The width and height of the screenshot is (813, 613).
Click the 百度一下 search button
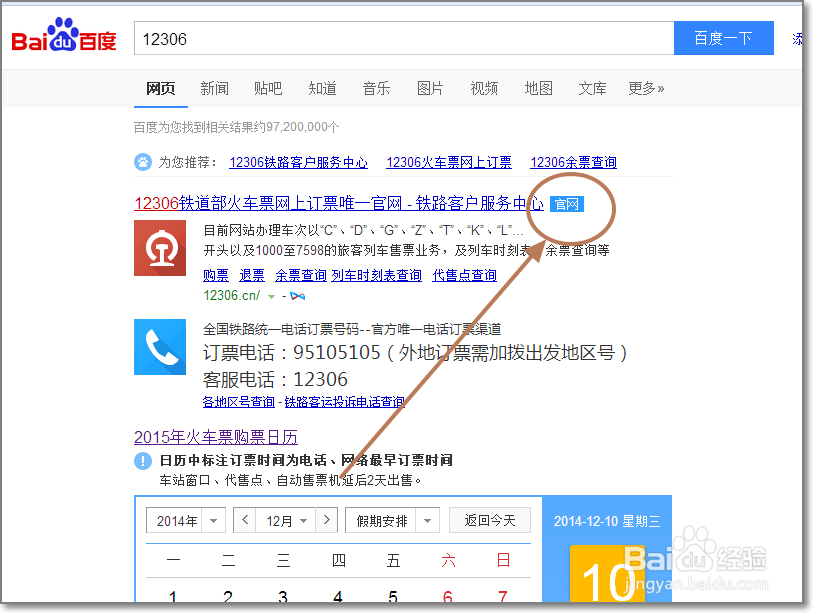(x=722, y=37)
